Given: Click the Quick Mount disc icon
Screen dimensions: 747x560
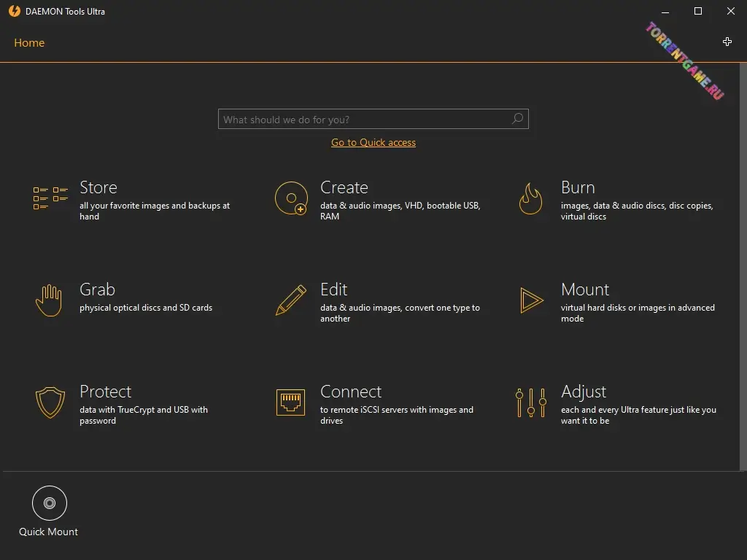Looking at the screenshot, I should (50, 503).
